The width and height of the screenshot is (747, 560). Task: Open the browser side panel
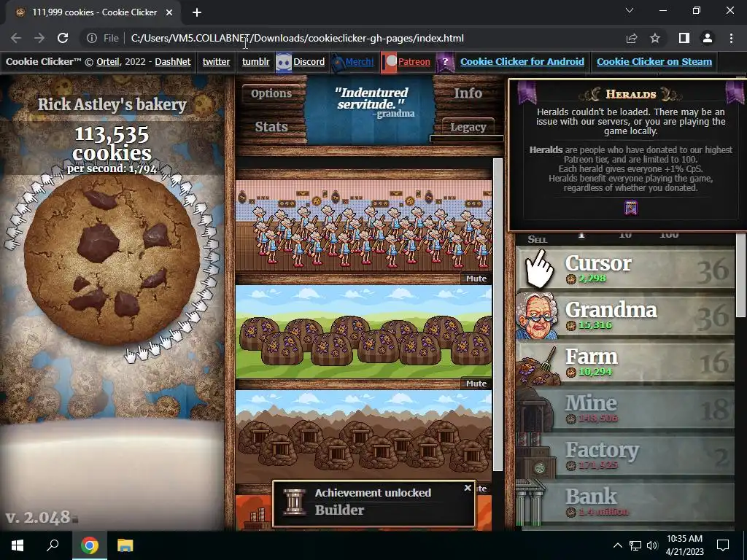click(684, 38)
